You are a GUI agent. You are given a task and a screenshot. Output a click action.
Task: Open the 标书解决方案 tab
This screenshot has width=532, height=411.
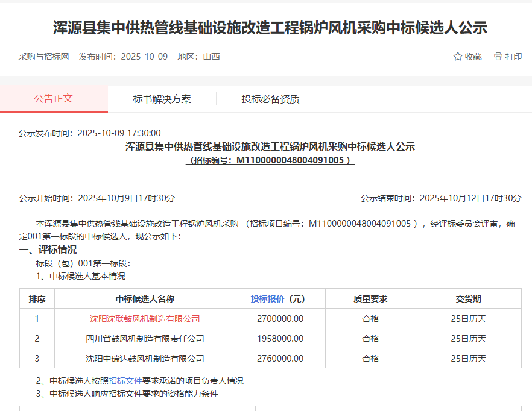point(162,99)
